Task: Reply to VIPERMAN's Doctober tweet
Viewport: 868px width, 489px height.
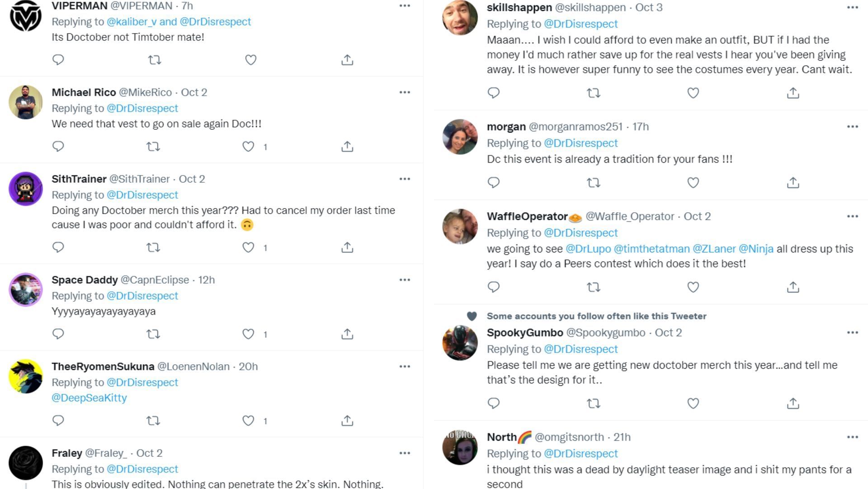Action: 58,60
